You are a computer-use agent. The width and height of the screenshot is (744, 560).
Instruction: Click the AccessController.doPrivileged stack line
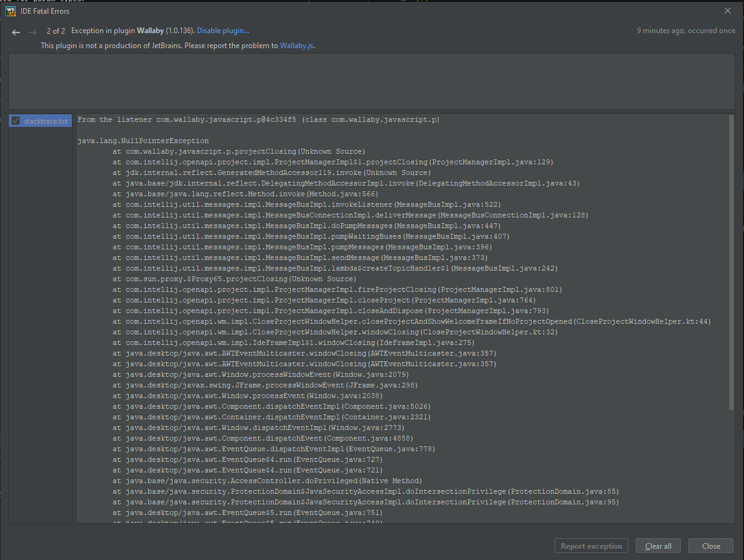tap(267, 481)
